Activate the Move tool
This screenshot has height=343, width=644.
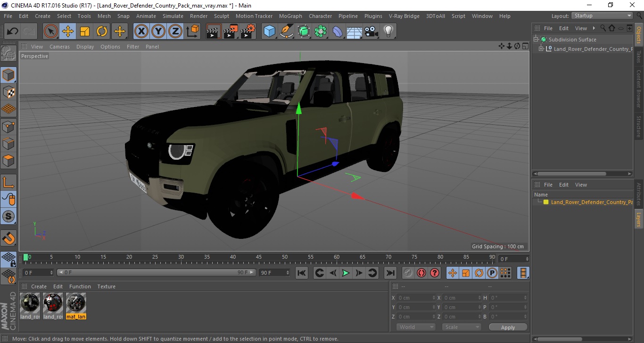tap(68, 32)
